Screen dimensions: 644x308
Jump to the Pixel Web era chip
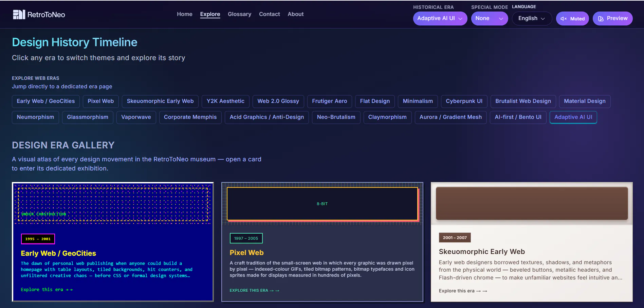coord(101,101)
